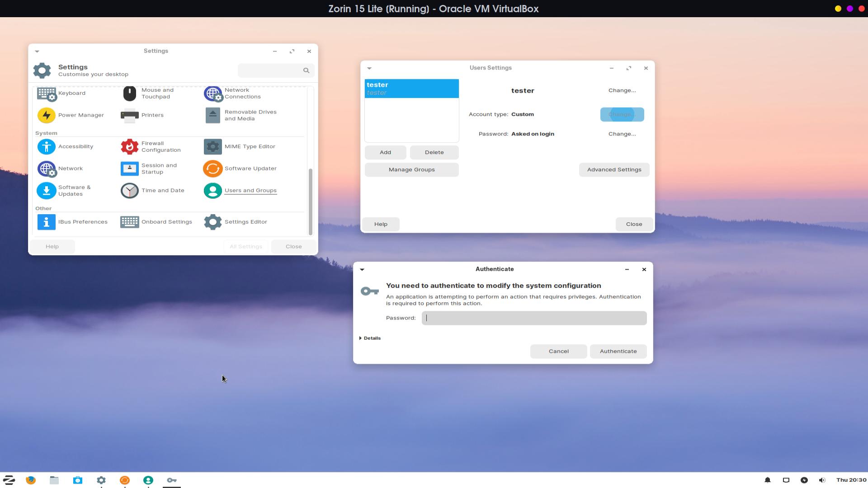Open Onboard Settings keyboard icon
The height and width of the screenshot is (488, 868).
pyautogui.click(x=129, y=222)
